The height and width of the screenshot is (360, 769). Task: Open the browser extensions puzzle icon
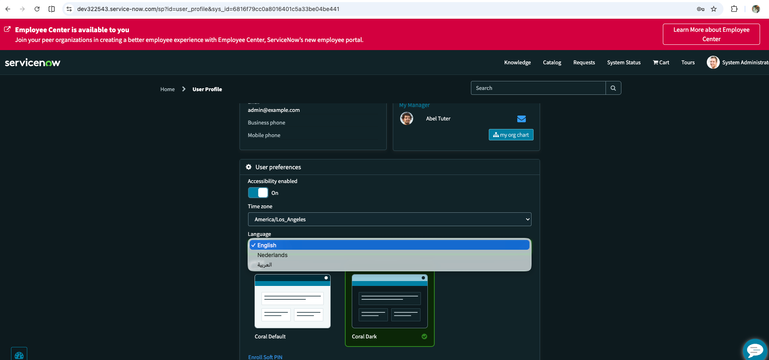[x=734, y=9]
